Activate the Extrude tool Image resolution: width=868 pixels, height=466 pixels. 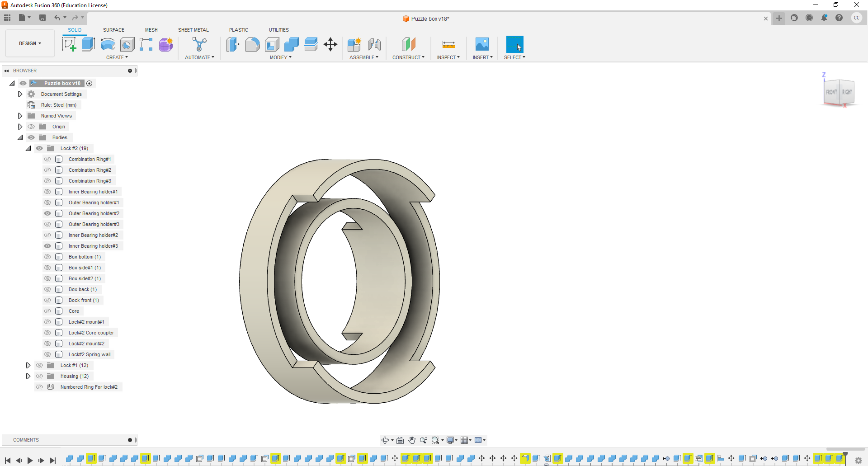(88, 44)
